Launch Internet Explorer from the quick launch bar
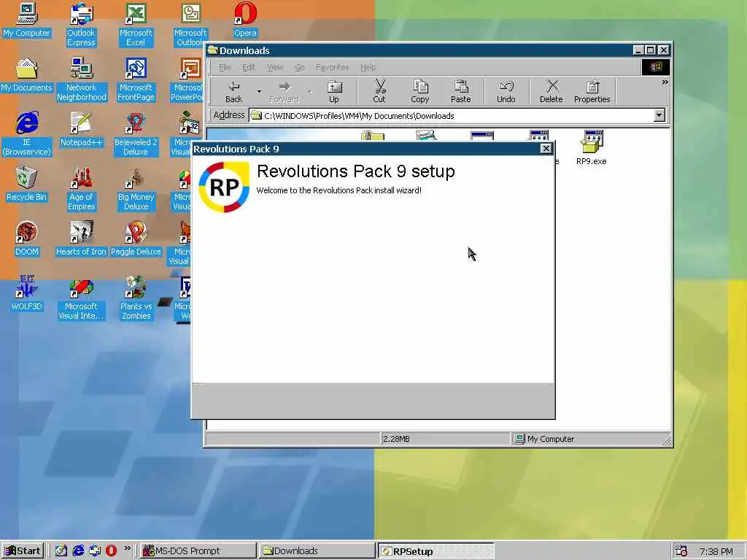The height and width of the screenshot is (560, 747). pyautogui.click(x=78, y=551)
